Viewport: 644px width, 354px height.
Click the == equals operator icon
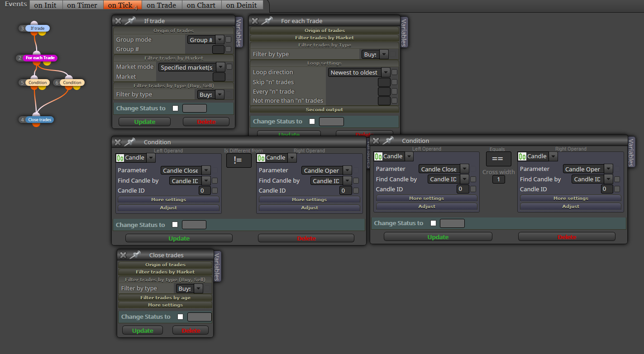[498, 159]
